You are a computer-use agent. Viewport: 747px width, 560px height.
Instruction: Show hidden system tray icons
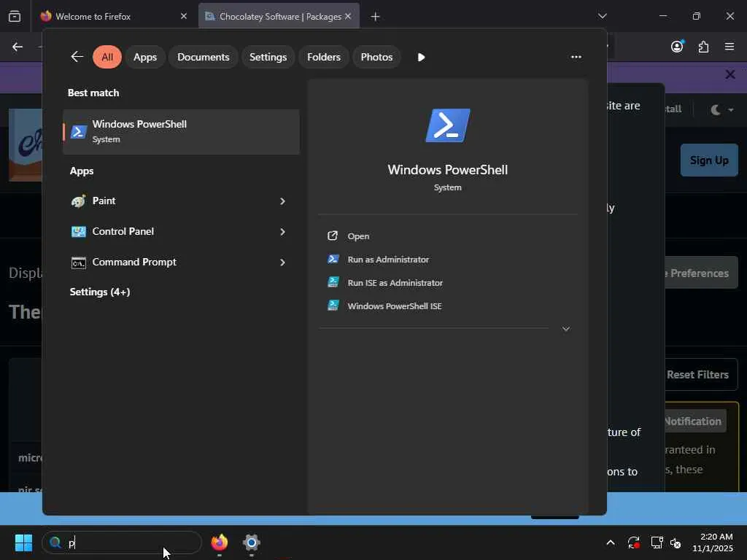(611, 542)
